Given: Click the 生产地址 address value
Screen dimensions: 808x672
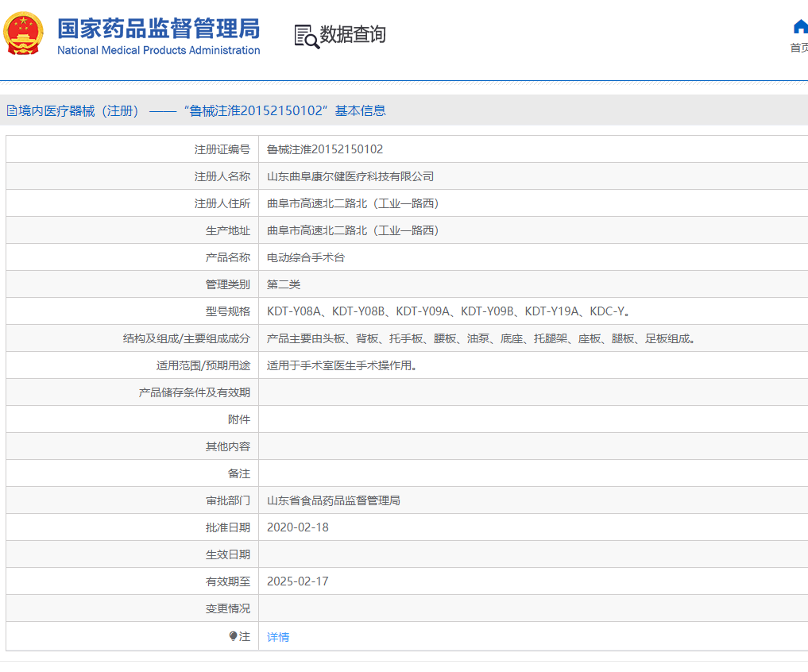Looking at the screenshot, I should pos(353,230).
